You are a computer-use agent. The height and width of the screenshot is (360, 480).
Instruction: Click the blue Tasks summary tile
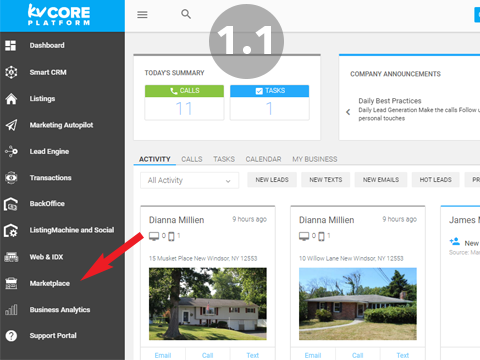coord(270,102)
